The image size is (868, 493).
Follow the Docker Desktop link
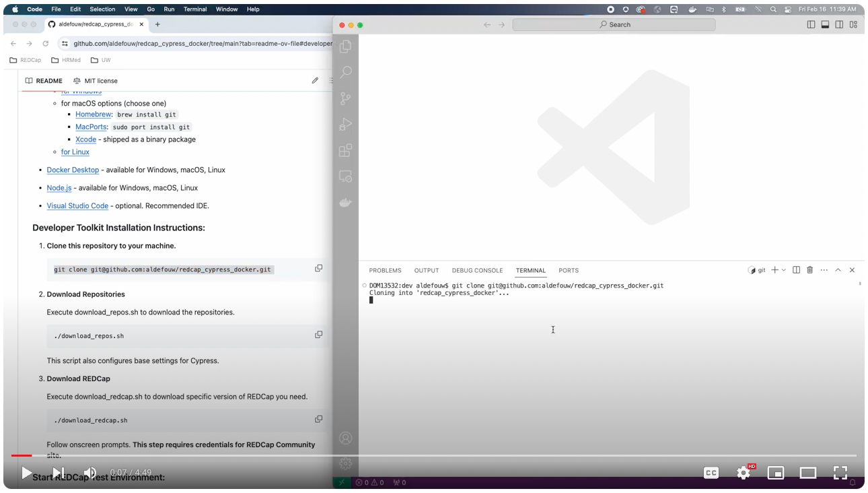pyautogui.click(x=73, y=170)
